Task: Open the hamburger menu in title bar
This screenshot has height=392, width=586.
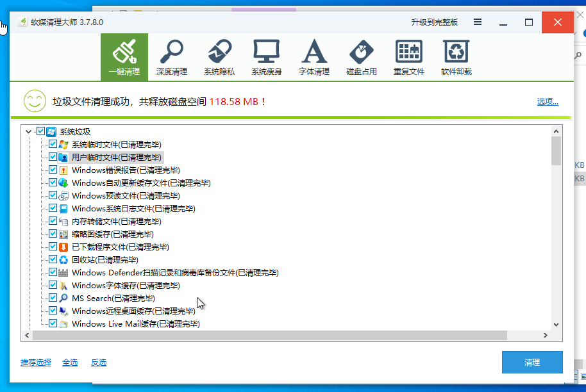Action: click(478, 22)
